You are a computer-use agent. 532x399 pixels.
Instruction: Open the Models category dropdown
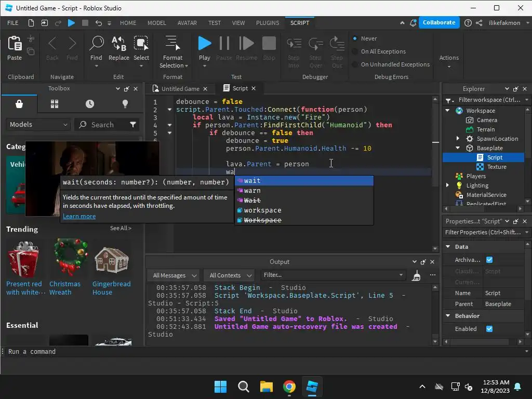tap(38, 125)
